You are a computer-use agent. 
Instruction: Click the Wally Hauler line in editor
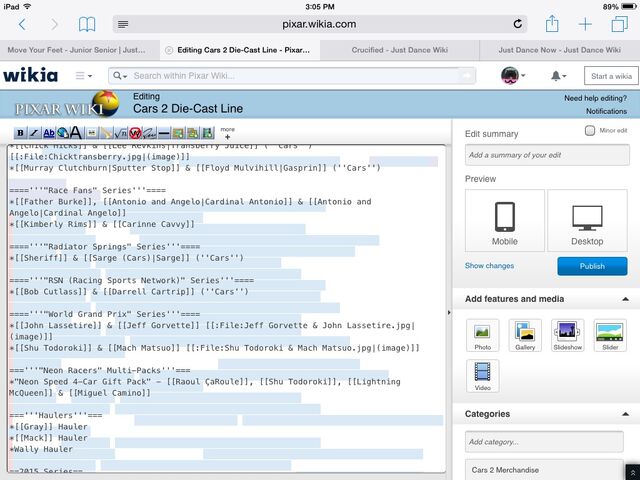click(41, 449)
